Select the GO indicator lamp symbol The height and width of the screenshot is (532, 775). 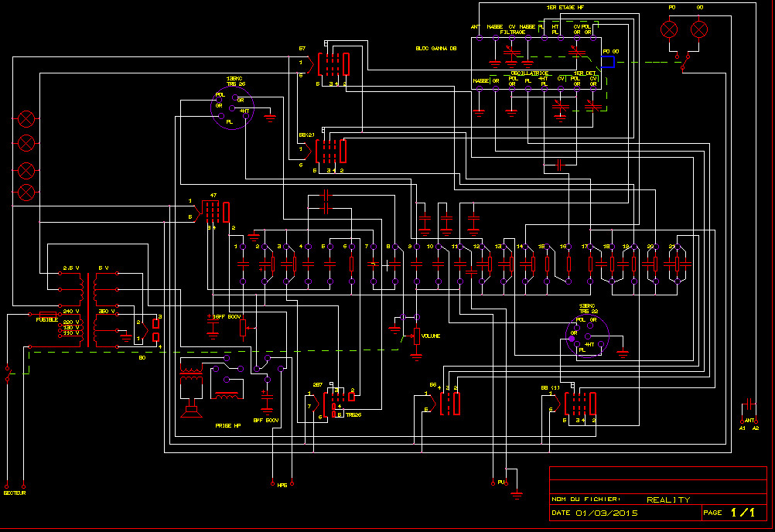coord(699,29)
